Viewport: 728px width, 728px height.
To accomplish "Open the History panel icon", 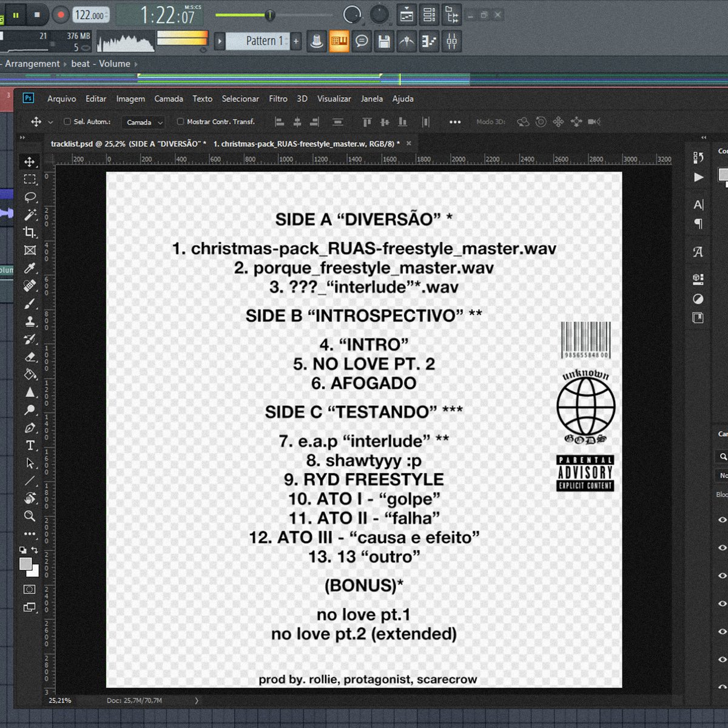I will click(698, 158).
